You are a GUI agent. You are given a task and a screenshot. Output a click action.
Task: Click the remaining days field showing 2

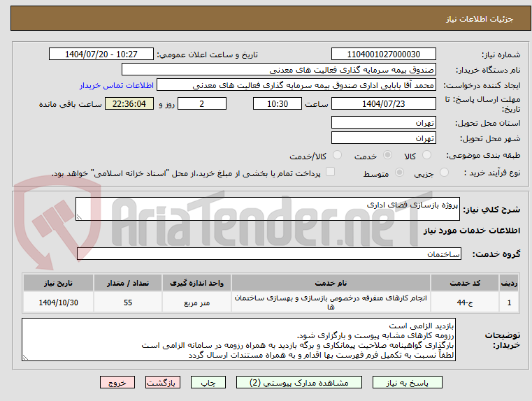(x=202, y=103)
